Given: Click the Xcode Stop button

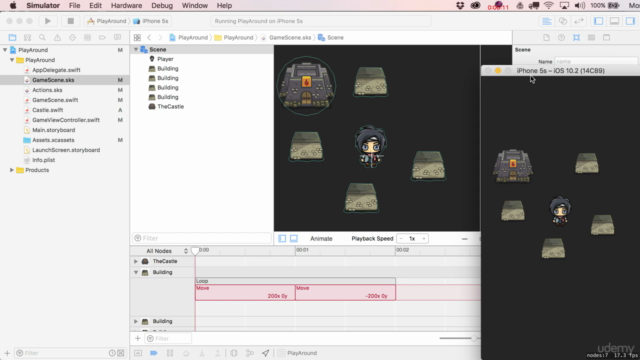Looking at the screenshot, I should (x=71, y=21).
